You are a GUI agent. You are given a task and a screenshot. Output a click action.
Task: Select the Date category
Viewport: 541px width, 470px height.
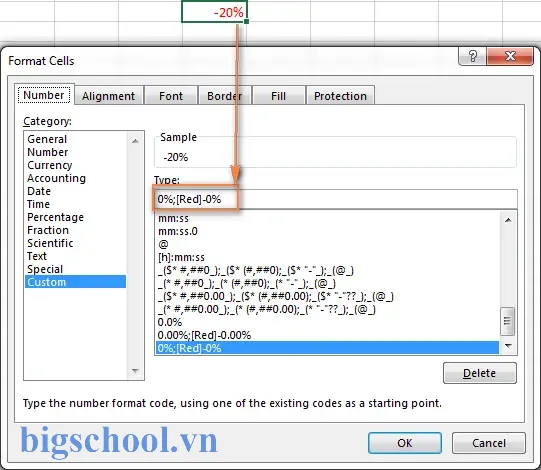pos(75,191)
